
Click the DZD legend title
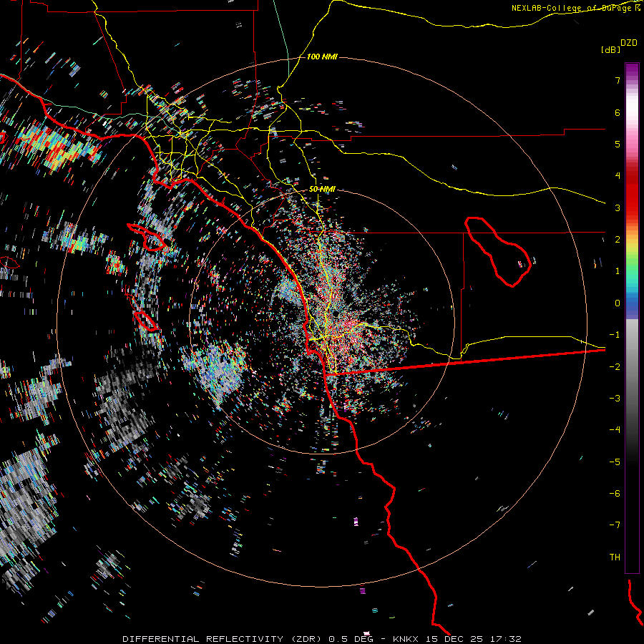tap(629, 43)
